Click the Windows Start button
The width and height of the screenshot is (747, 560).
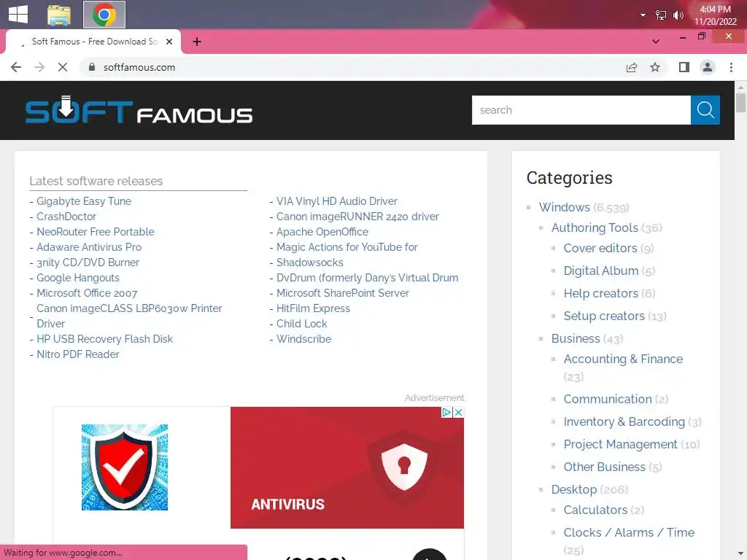18,15
